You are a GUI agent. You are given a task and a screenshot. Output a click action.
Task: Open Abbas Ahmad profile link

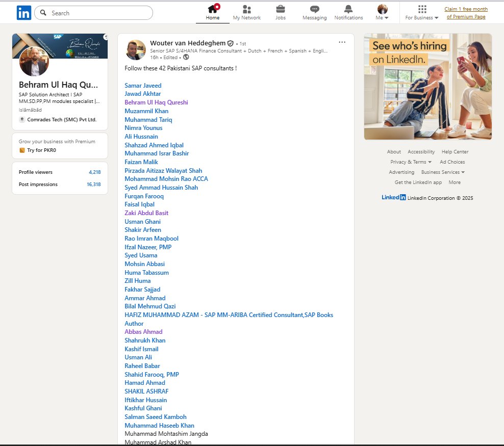coord(144,332)
